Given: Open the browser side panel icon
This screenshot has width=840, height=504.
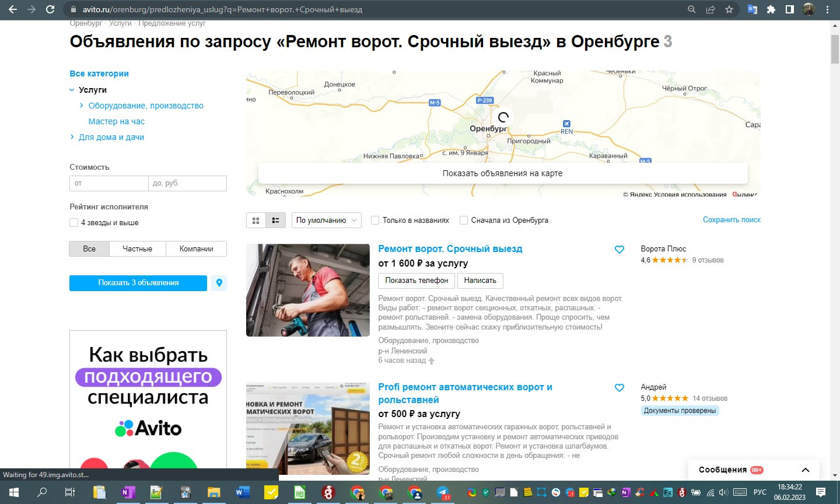Looking at the screenshot, I should tap(789, 9).
